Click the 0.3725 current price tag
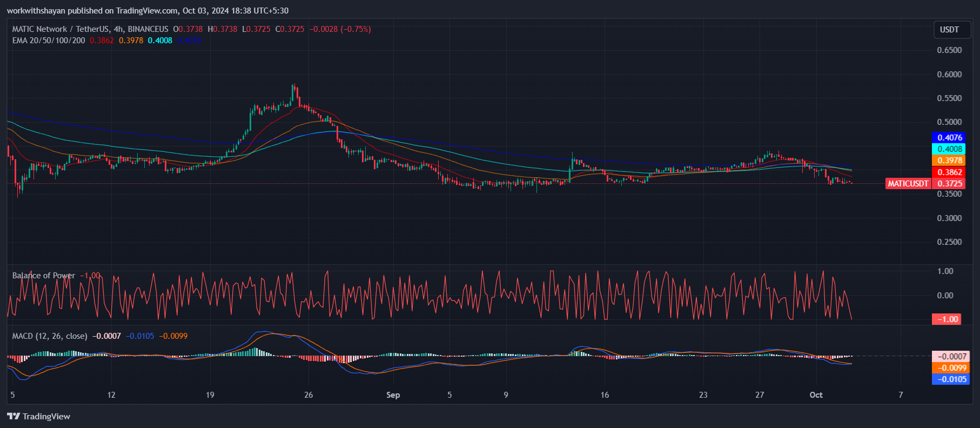The width and height of the screenshot is (980, 428). coord(950,184)
